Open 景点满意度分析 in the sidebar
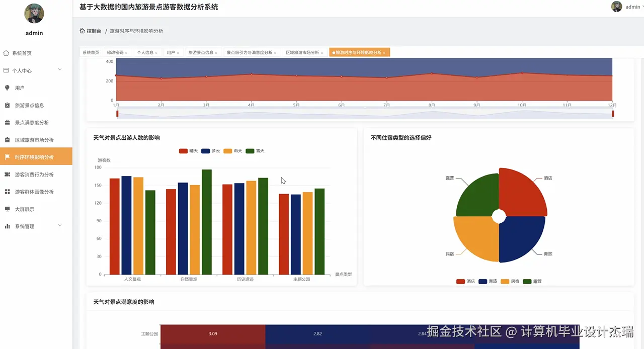The image size is (644, 349). (36, 123)
